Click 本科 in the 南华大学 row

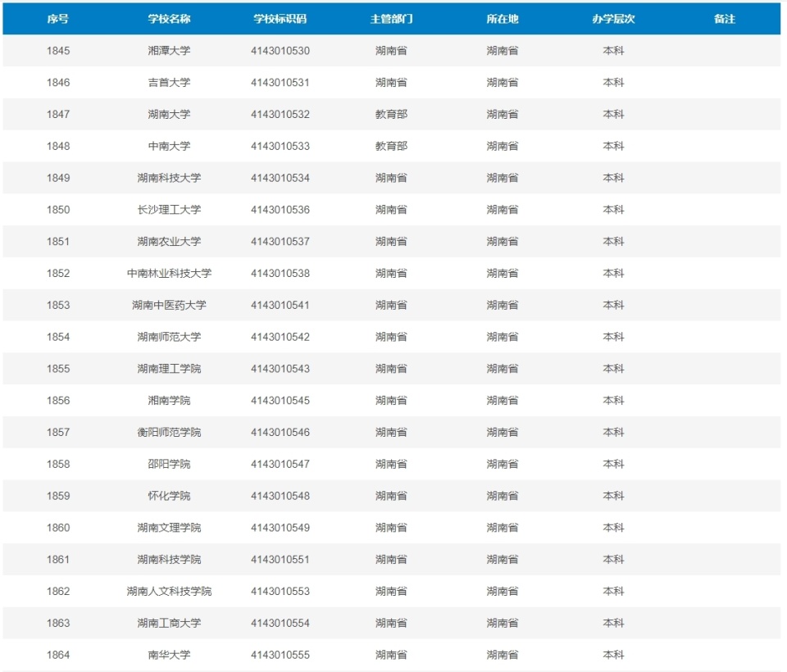[613, 655]
